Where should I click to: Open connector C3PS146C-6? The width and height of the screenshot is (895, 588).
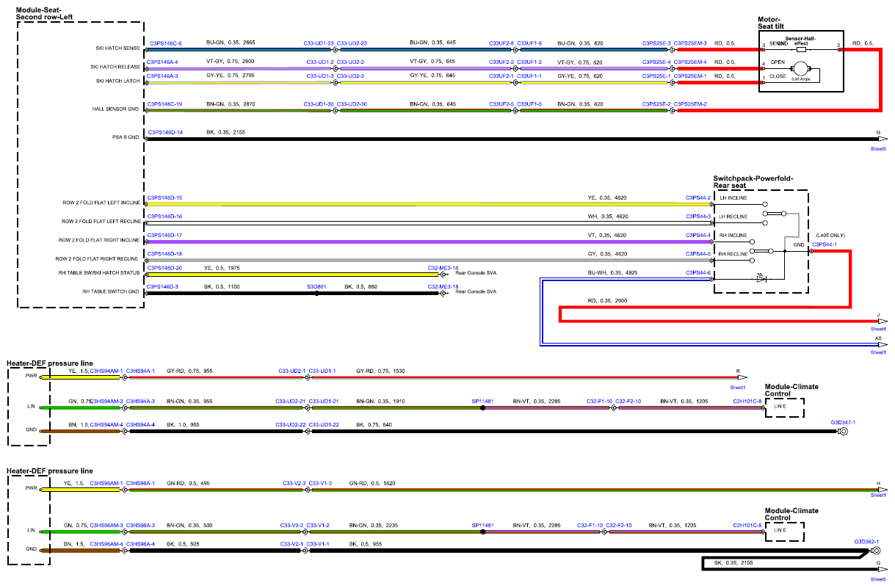(165, 43)
